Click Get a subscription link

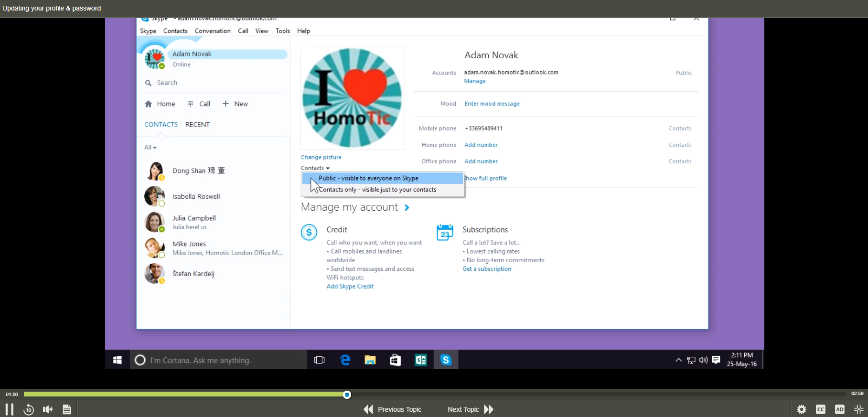click(487, 269)
